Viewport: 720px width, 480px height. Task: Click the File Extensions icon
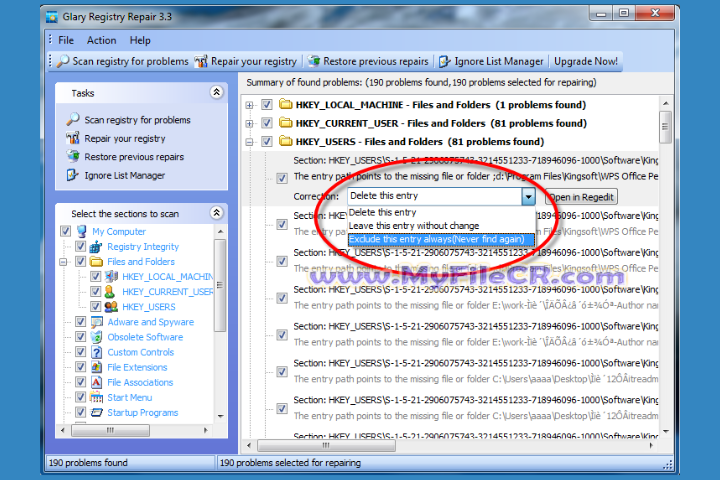[x=96, y=367]
